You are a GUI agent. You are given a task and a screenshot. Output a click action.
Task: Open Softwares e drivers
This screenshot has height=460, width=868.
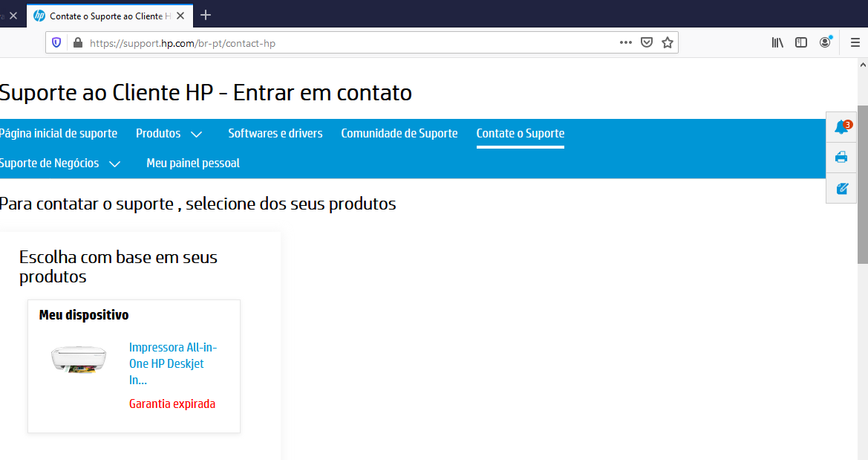point(275,134)
